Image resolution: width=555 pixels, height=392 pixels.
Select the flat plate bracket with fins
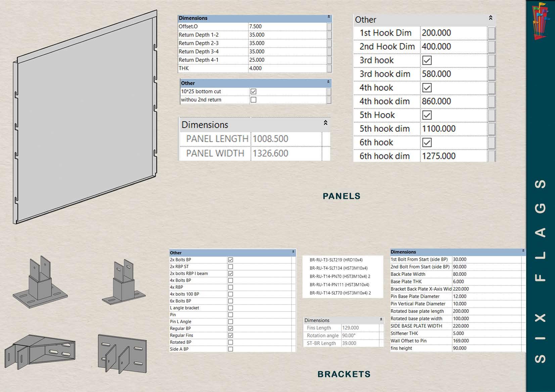coord(122,353)
